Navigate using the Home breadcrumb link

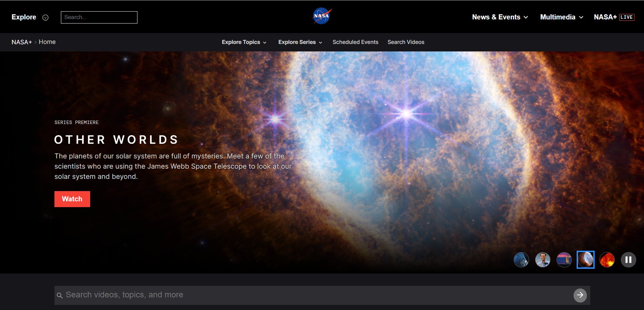click(47, 42)
